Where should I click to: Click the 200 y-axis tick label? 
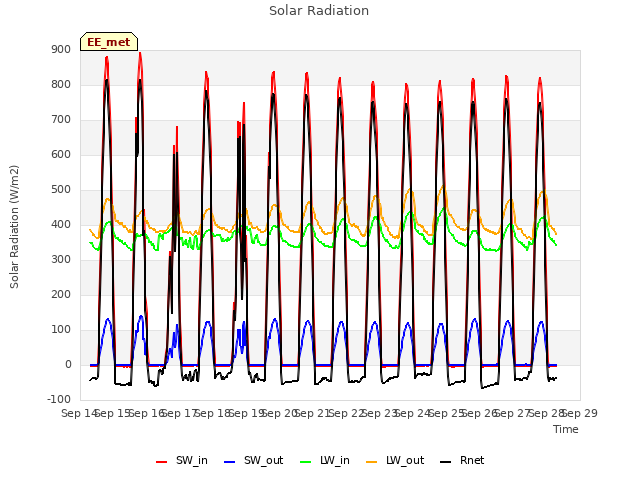click(x=61, y=295)
